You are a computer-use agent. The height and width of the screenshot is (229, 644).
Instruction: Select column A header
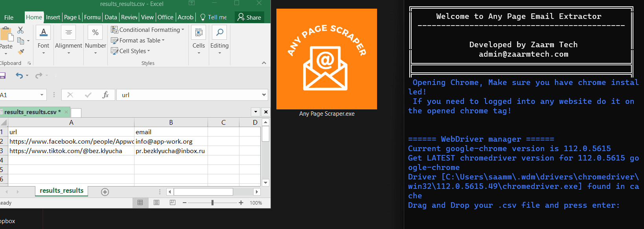click(x=71, y=122)
